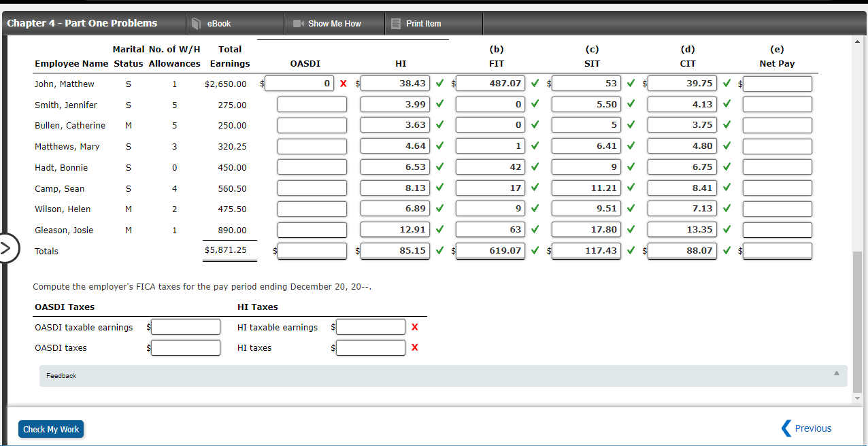The image size is (868, 446).
Task: Click the FIT field showing 487.07
Action: tap(490, 84)
